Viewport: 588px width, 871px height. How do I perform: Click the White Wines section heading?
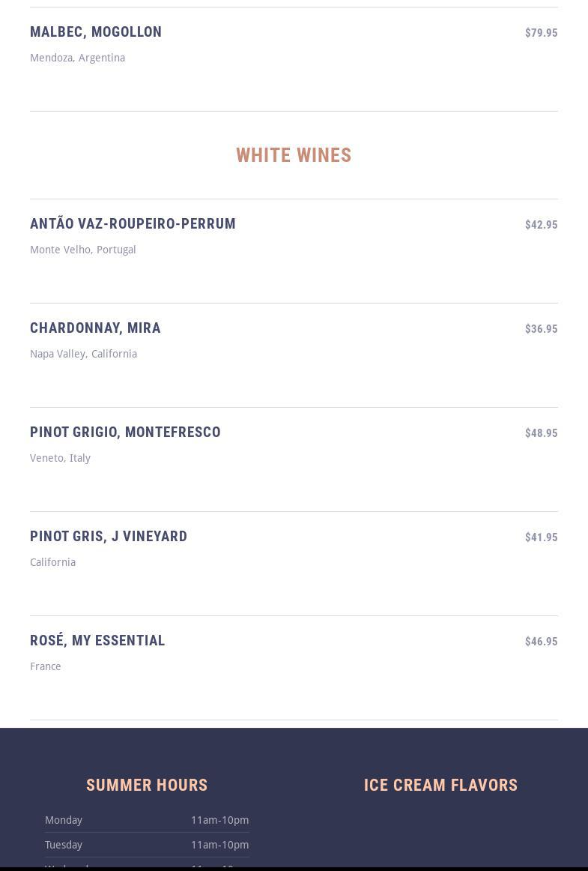coord(294,155)
